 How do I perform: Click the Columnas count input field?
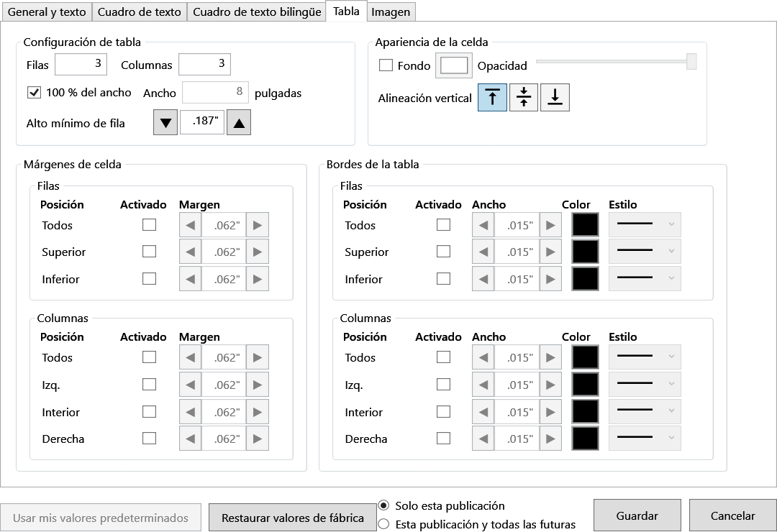pos(204,64)
